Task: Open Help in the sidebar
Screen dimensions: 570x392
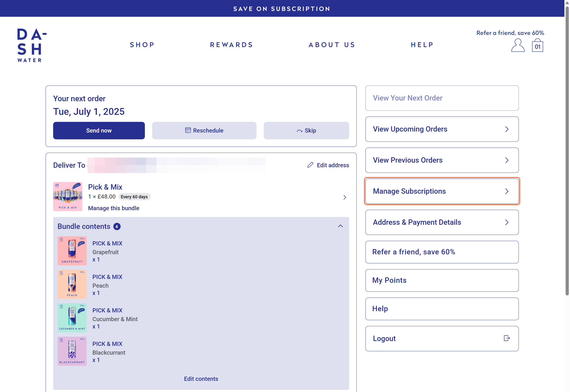Action: pos(442,309)
